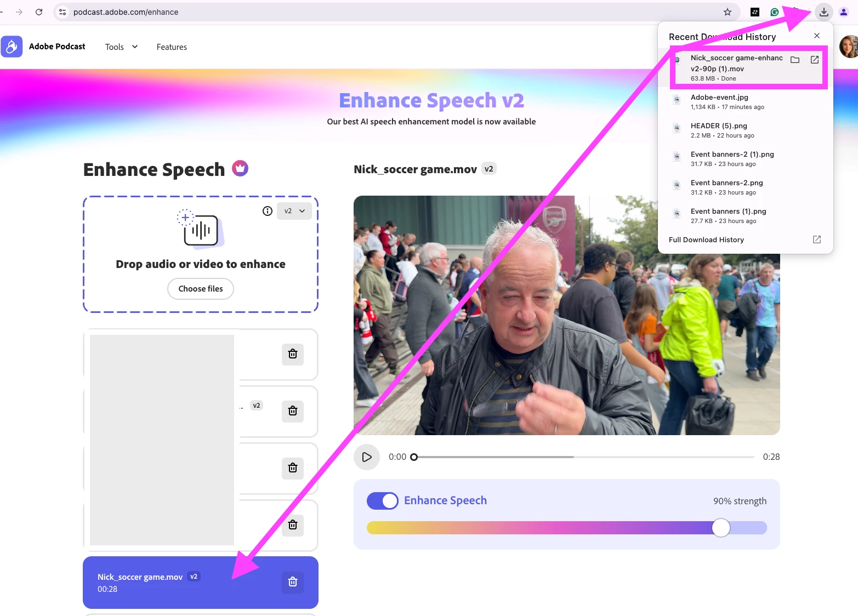The image size is (858, 616).
Task: Click the Event banners-2.png file icon
Action: (x=677, y=185)
